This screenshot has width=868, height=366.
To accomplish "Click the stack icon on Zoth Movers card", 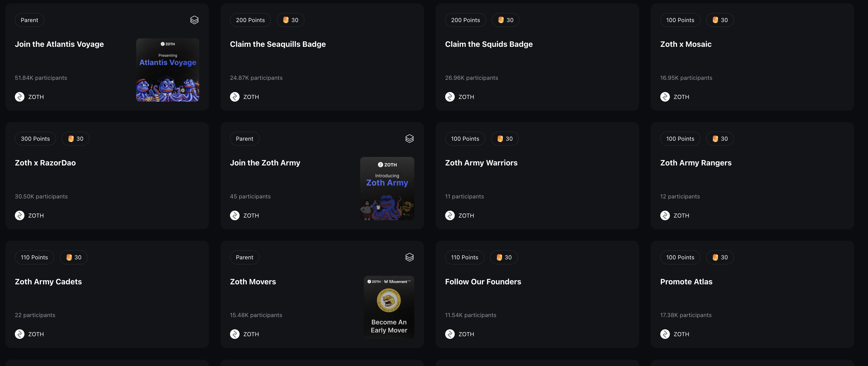I will tap(409, 257).
